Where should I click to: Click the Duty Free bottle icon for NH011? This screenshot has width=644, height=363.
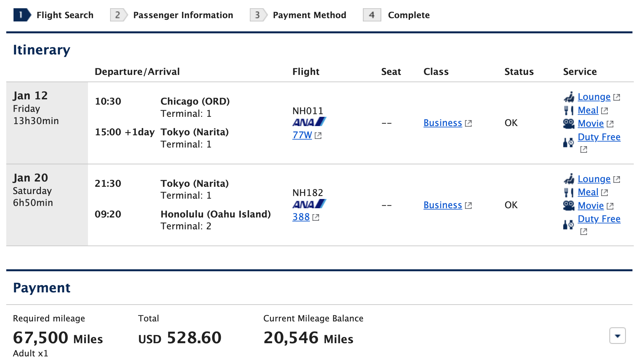[x=569, y=143]
